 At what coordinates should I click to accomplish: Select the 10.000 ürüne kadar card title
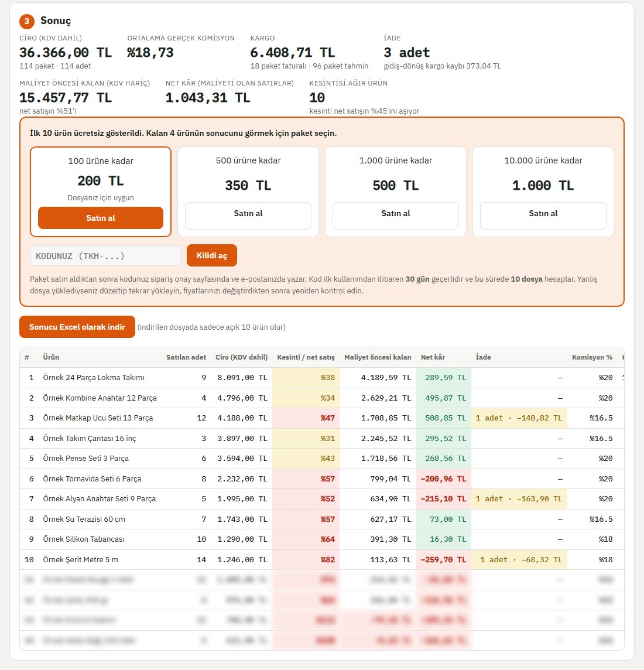(x=543, y=160)
